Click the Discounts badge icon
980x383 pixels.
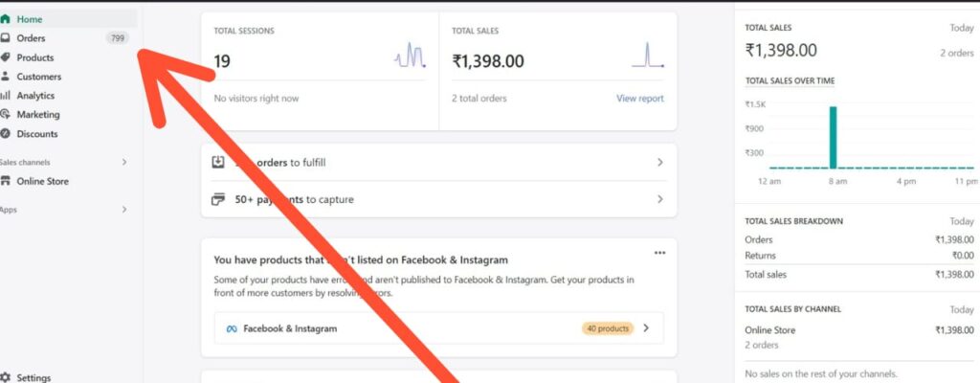[x=6, y=134]
